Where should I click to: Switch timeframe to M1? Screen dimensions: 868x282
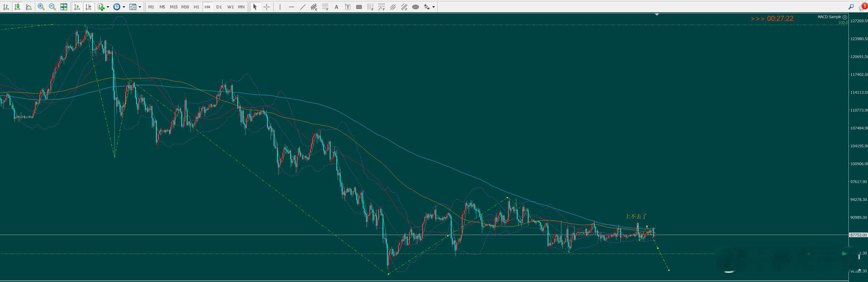(151, 7)
